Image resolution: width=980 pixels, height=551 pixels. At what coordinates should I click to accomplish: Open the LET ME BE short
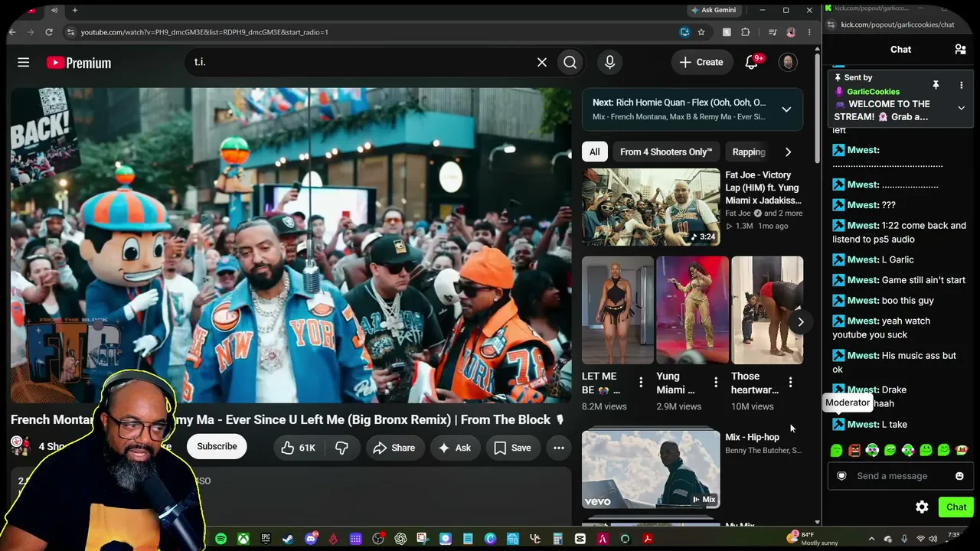point(617,310)
